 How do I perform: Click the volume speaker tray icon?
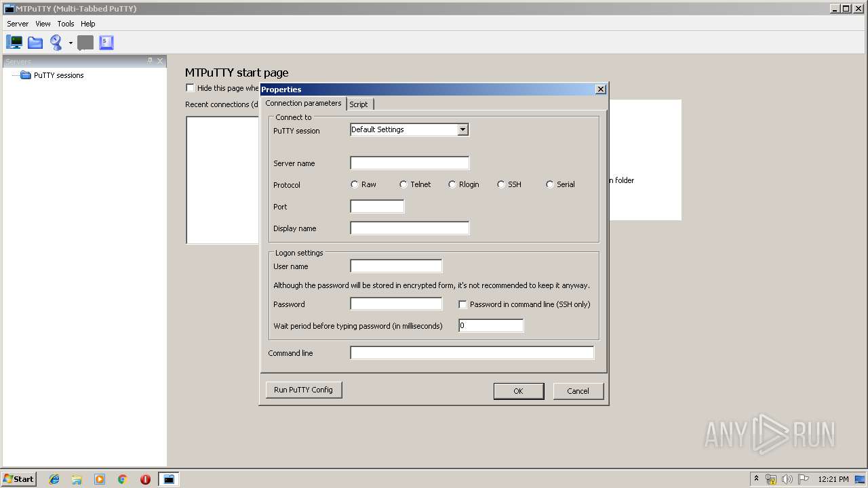(787, 479)
